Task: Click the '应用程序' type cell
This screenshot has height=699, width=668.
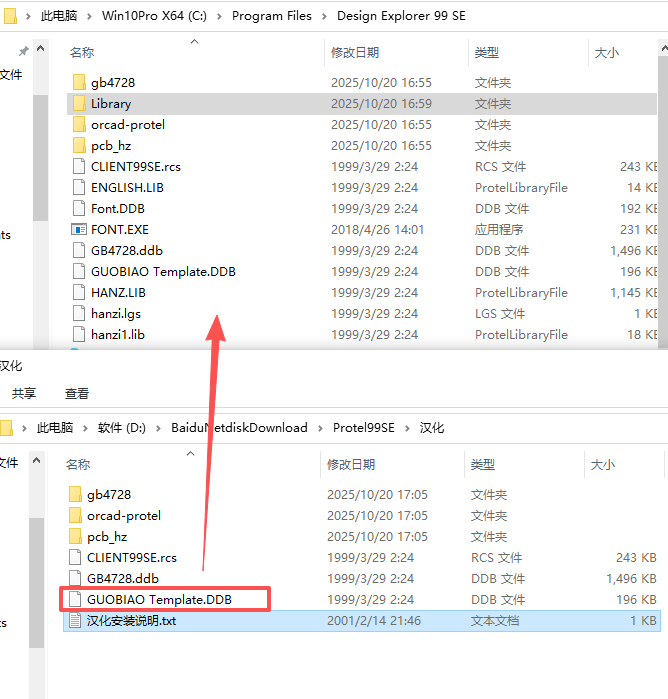Action: (499, 230)
